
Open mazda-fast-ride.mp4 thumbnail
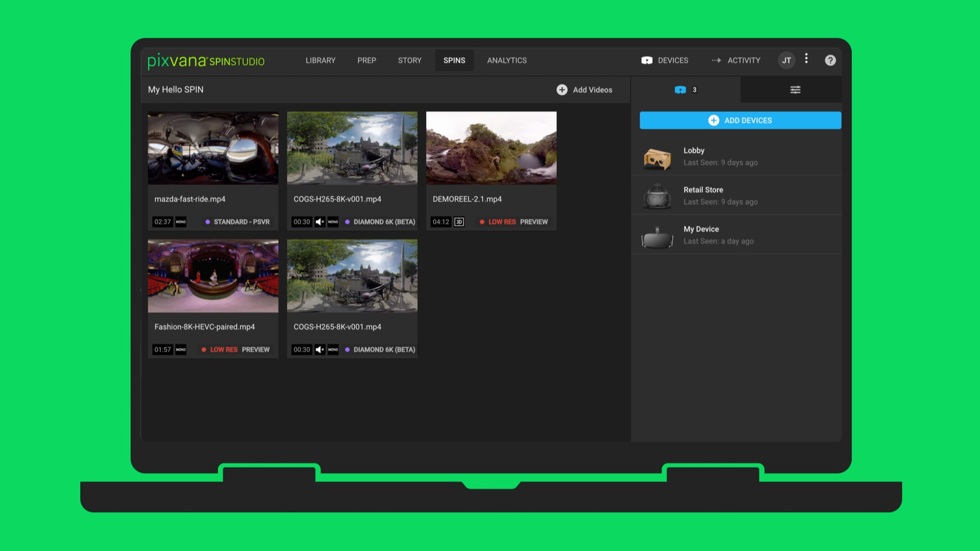point(213,148)
